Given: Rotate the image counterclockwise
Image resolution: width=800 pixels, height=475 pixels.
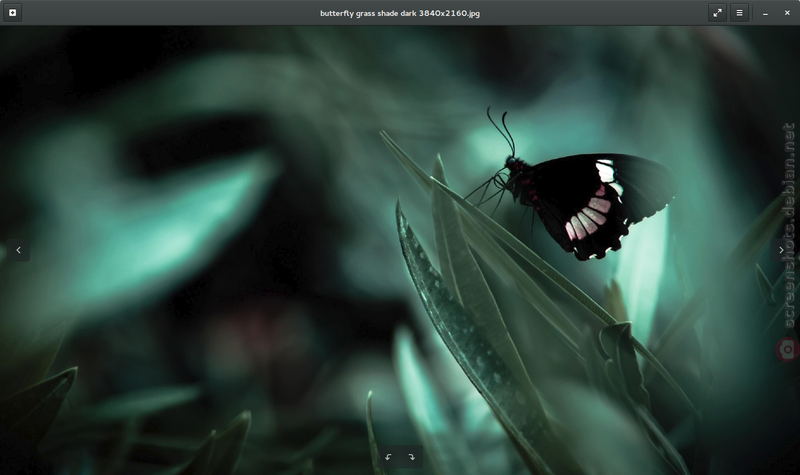Looking at the screenshot, I should coord(388,457).
